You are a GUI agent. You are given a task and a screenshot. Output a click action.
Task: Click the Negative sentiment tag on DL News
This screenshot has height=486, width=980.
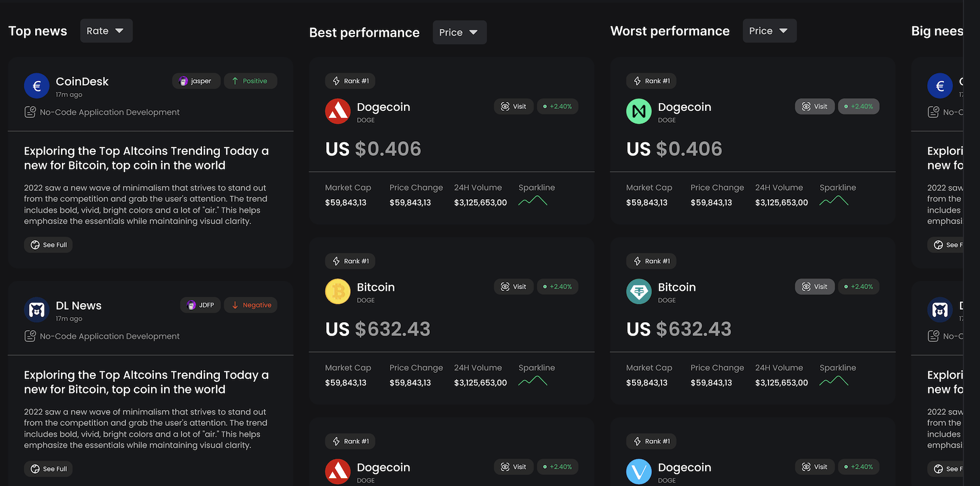251,305
